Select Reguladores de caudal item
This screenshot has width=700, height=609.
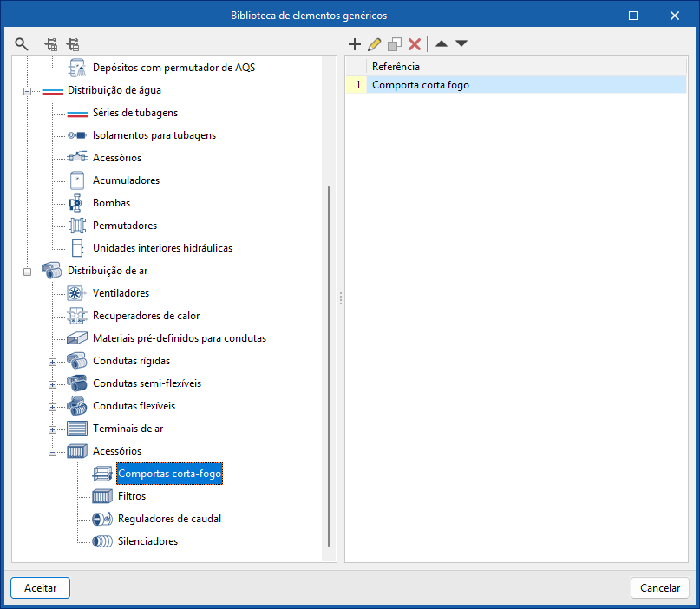tap(169, 519)
